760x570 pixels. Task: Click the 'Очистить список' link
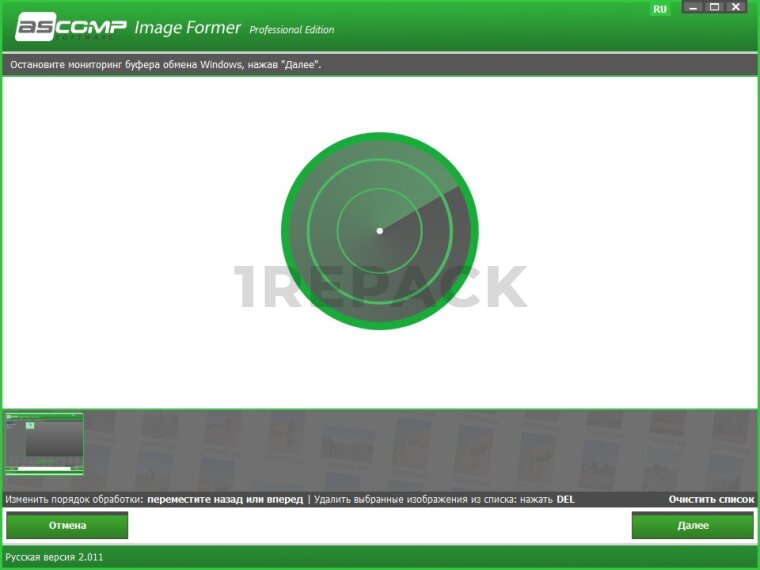click(x=711, y=499)
